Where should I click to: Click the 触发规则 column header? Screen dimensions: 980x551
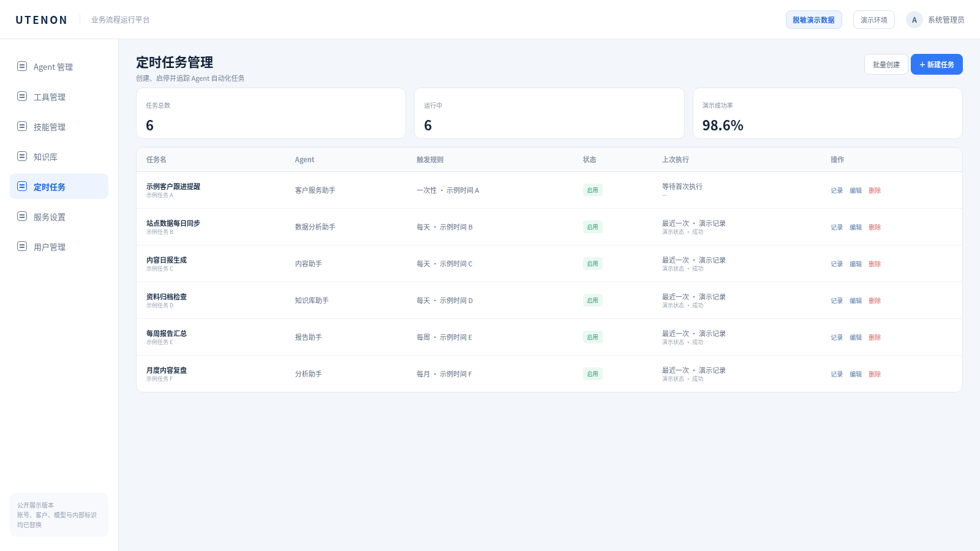point(430,160)
